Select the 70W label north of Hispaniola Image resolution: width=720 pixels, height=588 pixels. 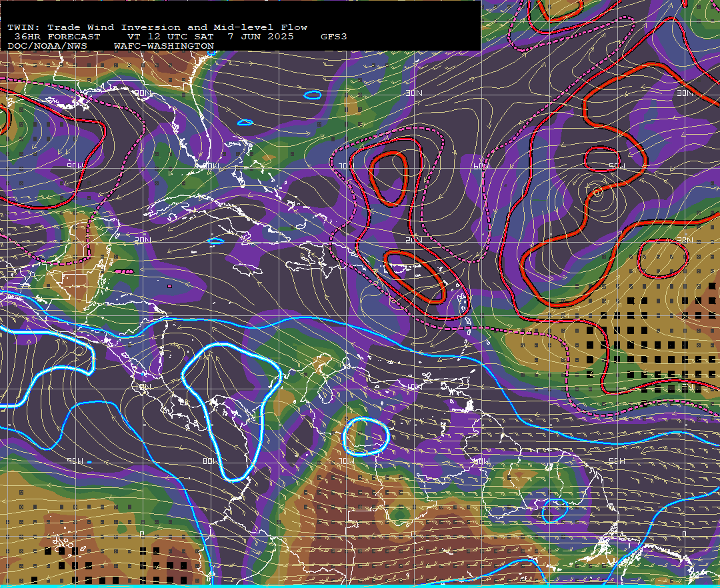(x=345, y=166)
